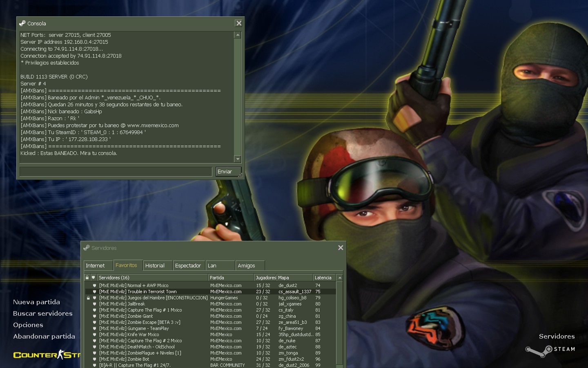Screen dimensions: 588x368
Task: Sort servers by the password lock column header
Action: [87, 278]
